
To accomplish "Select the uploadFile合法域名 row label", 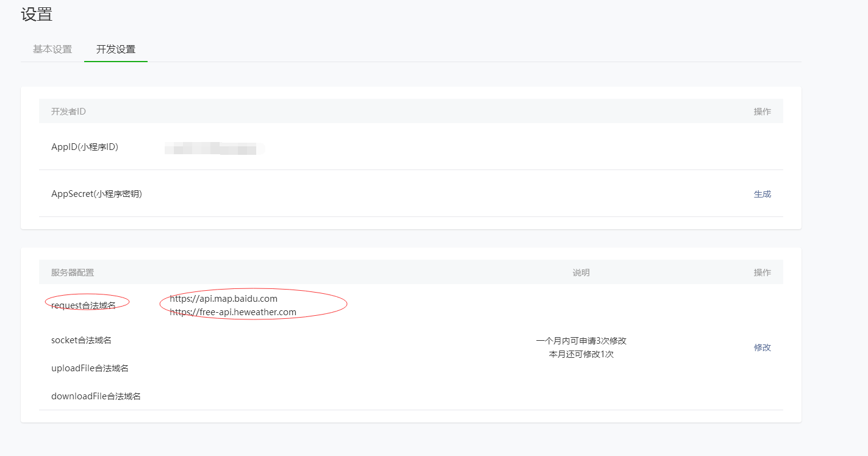I will point(90,368).
